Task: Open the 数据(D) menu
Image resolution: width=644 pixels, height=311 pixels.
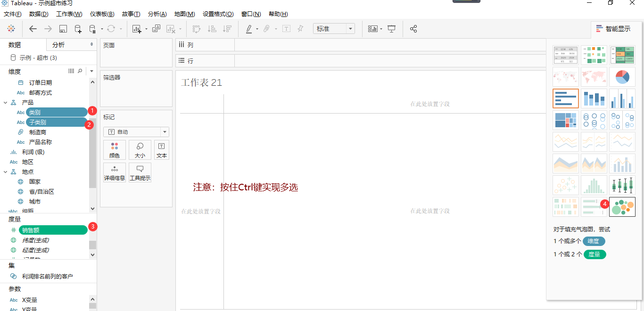Action: (39, 14)
